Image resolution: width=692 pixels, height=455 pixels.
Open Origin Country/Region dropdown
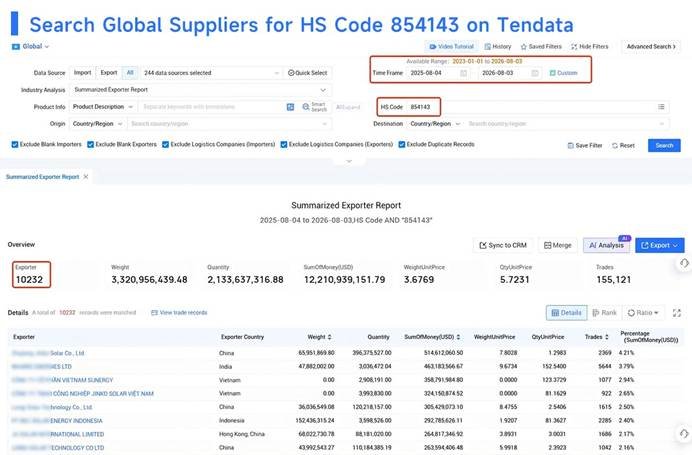pyautogui.click(x=98, y=124)
